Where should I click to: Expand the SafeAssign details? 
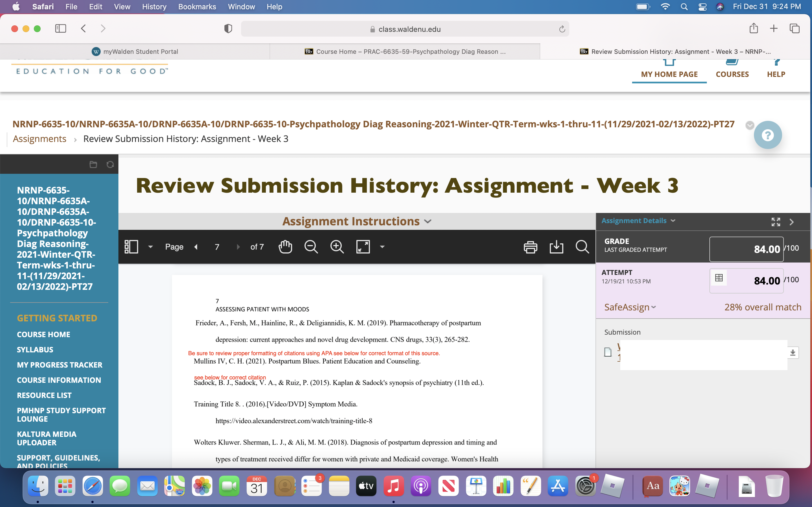pos(630,307)
